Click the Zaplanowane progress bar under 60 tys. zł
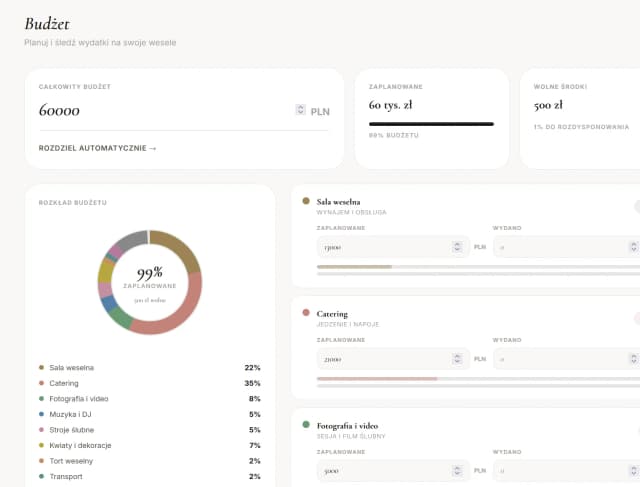The width and height of the screenshot is (640, 487). click(x=431, y=124)
